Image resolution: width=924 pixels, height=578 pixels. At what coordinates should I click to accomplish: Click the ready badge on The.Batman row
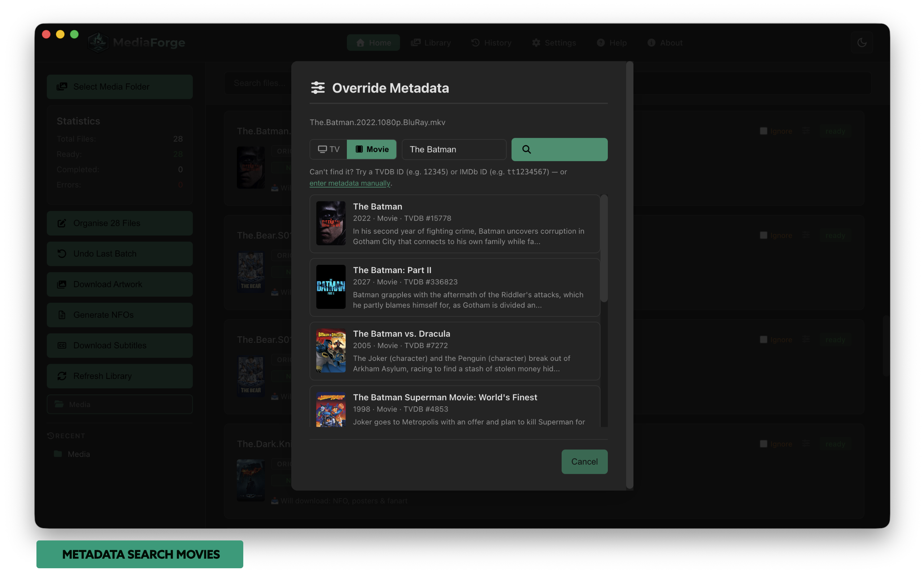[835, 131]
